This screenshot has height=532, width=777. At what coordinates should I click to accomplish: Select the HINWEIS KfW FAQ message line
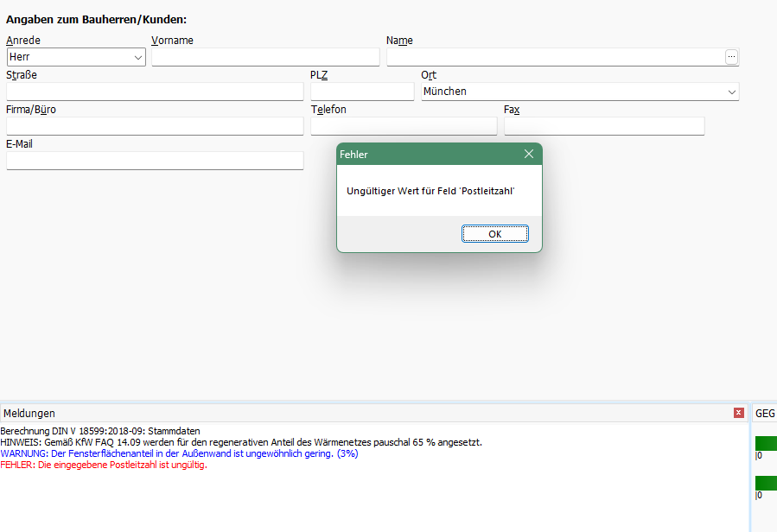(x=241, y=442)
